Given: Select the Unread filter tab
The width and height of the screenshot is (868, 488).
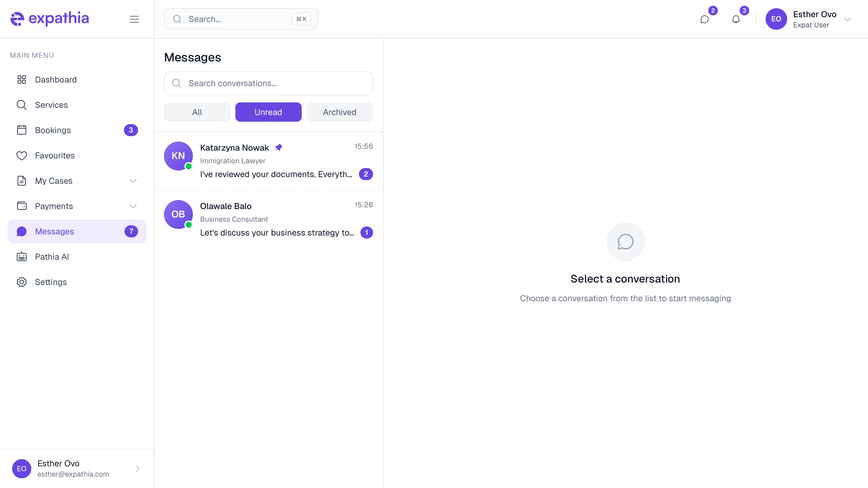Looking at the screenshot, I should pyautogui.click(x=268, y=112).
